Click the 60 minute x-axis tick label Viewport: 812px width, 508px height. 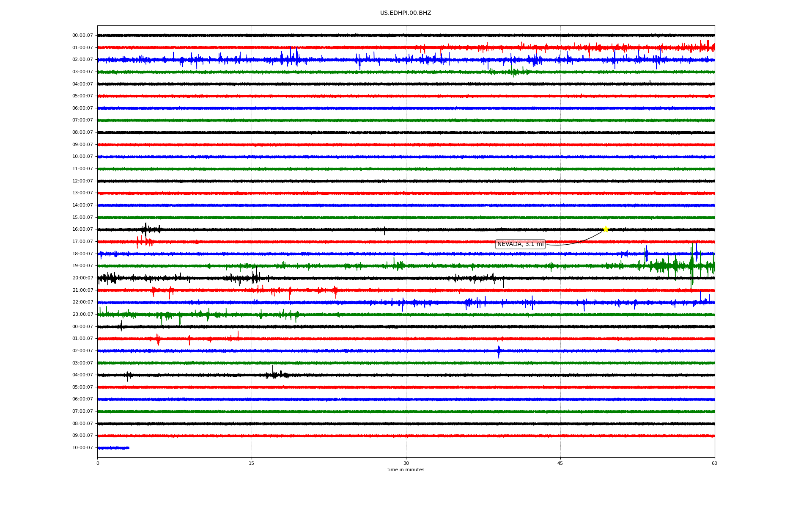click(714, 463)
